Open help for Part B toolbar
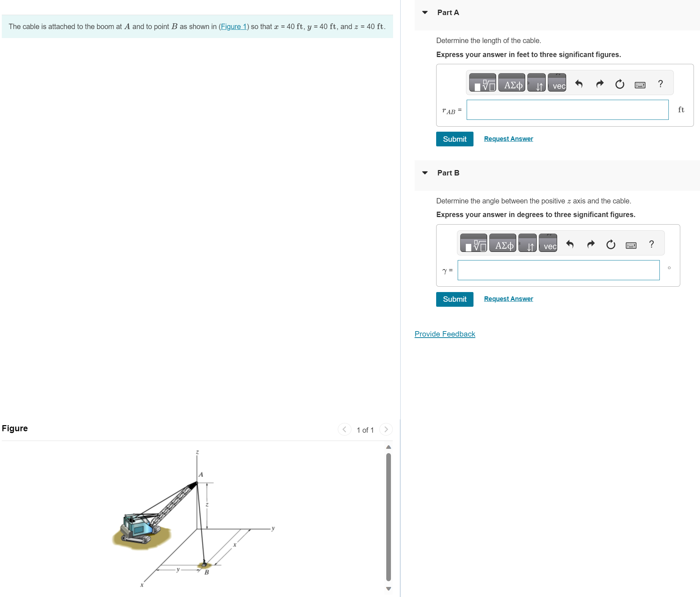Viewport: 700px width, 597px height. tap(651, 244)
